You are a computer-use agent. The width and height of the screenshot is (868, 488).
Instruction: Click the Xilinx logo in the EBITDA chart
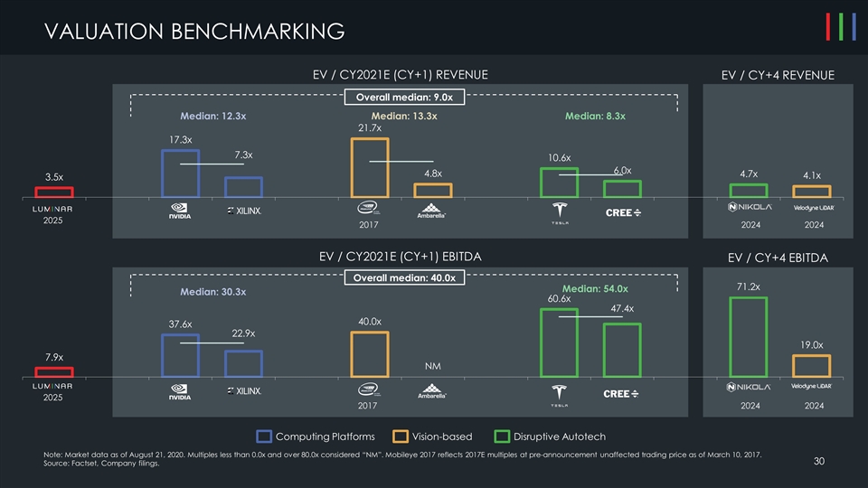243,391
